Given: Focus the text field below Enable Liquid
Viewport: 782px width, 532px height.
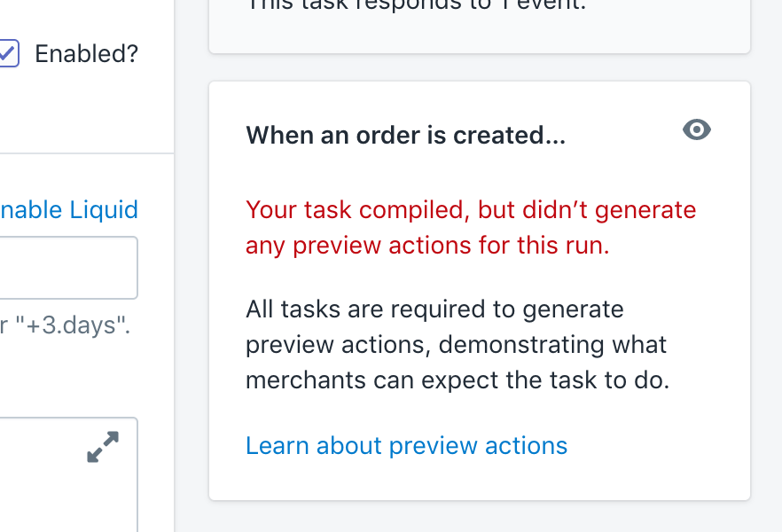Looking at the screenshot, I should [68, 268].
